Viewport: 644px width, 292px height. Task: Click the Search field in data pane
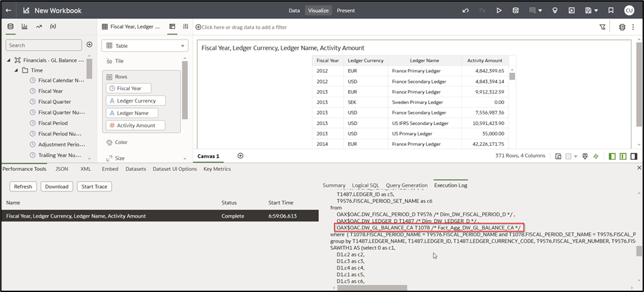[44, 45]
